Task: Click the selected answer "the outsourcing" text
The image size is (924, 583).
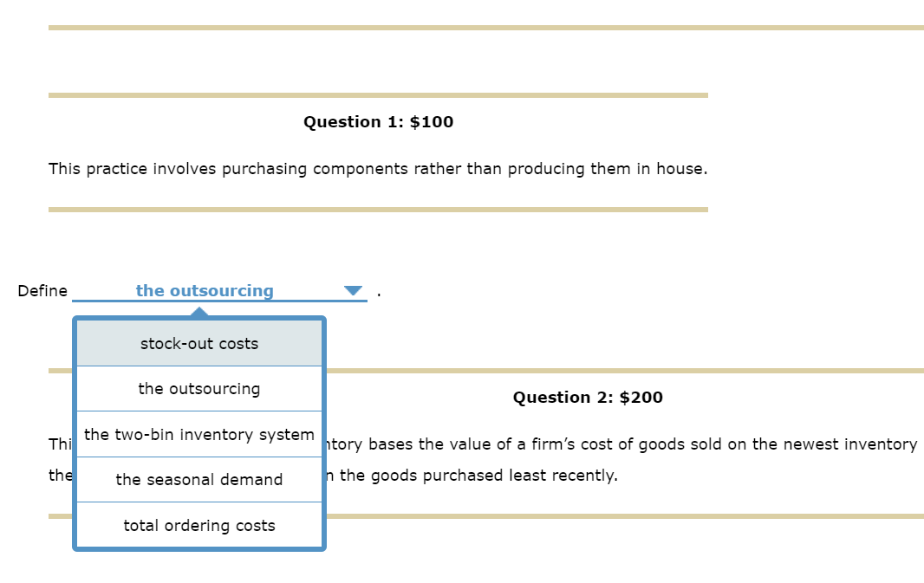Action: [x=205, y=290]
